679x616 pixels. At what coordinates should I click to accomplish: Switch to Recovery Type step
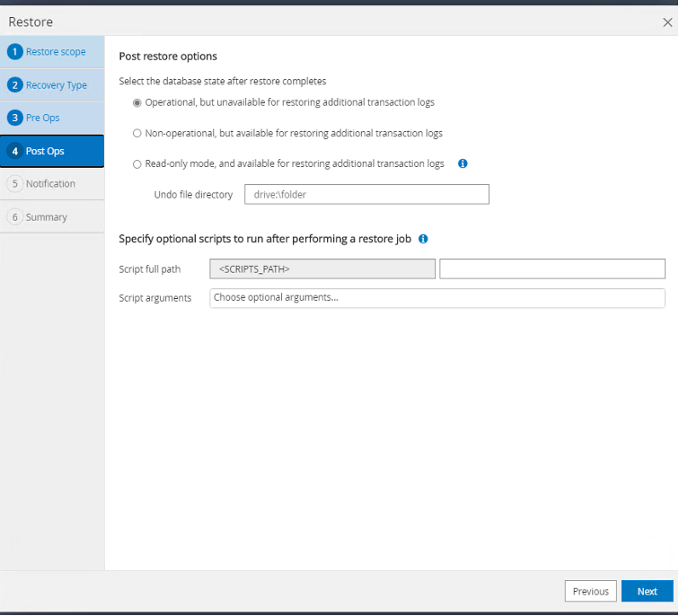[x=56, y=85]
